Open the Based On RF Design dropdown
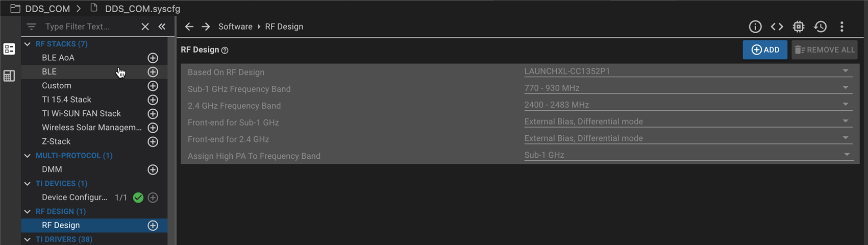 pos(686,71)
